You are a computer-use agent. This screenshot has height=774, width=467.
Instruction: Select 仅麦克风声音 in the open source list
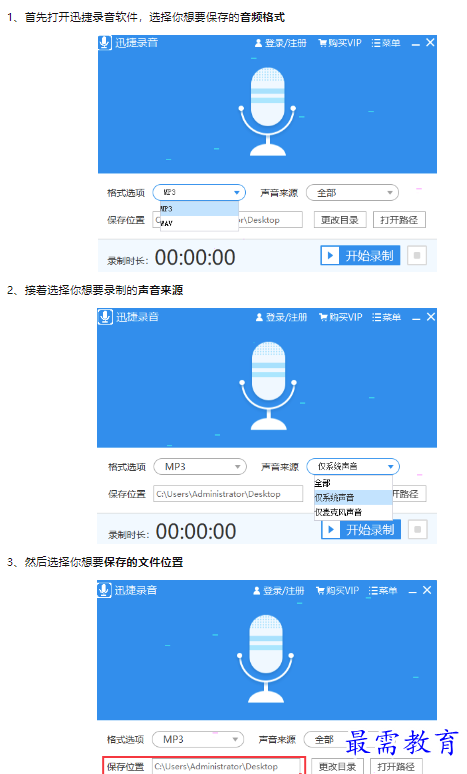[353, 512]
